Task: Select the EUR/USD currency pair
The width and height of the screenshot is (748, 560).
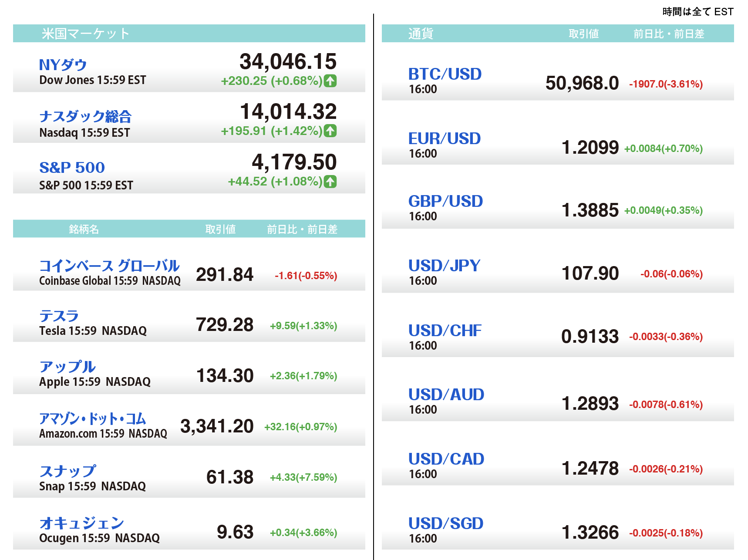Action: tap(444, 138)
